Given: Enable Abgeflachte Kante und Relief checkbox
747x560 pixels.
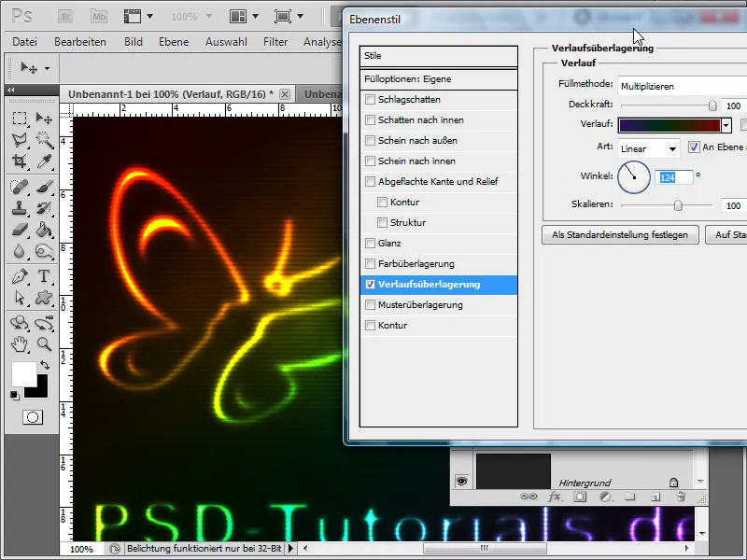Looking at the screenshot, I should (x=370, y=181).
